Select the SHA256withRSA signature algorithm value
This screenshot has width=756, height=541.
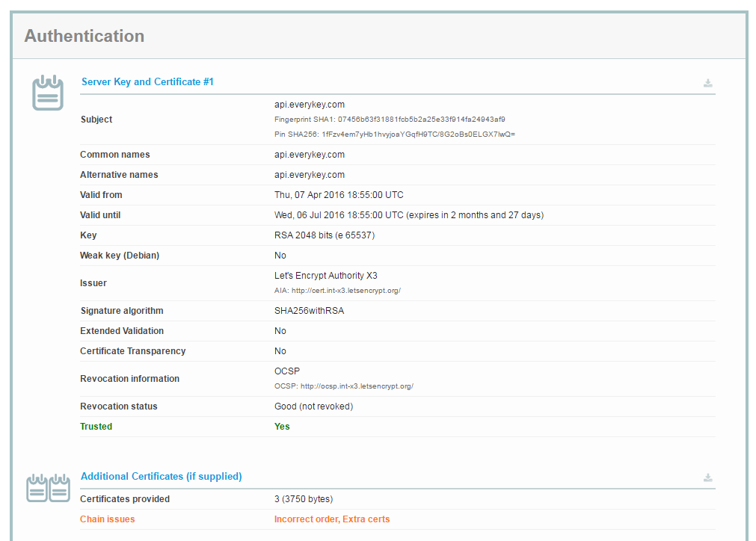tap(309, 311)
